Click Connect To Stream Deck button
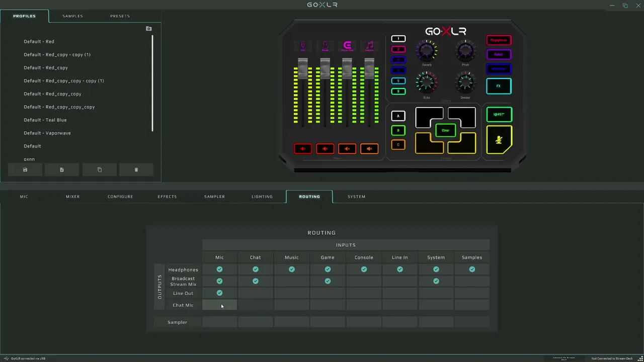The height and width of the screenshot is (362, 644). [x=564, y=358]
